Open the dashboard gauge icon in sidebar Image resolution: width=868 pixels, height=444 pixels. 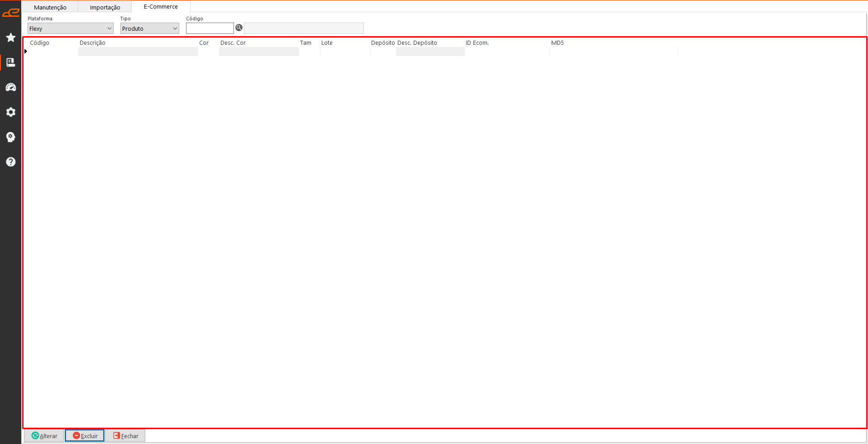[11, 87]
